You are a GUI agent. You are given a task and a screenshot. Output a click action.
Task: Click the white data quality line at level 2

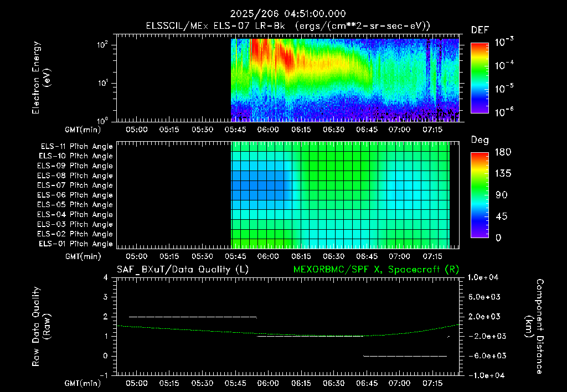click(193, 317)
